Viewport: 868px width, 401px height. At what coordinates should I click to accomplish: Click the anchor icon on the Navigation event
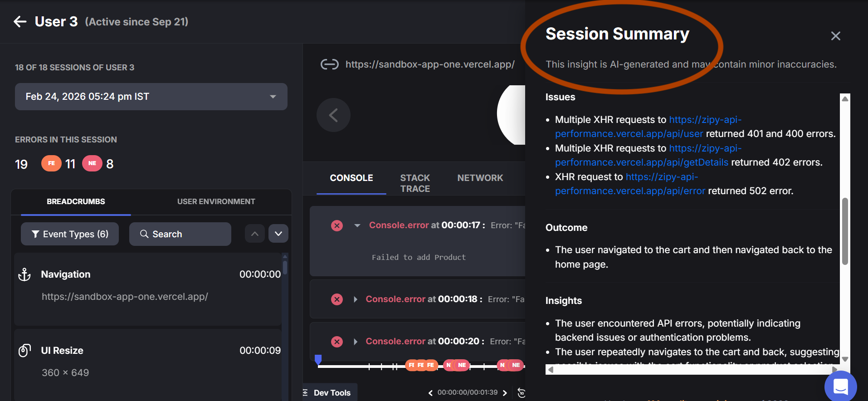tap(24, 274)
